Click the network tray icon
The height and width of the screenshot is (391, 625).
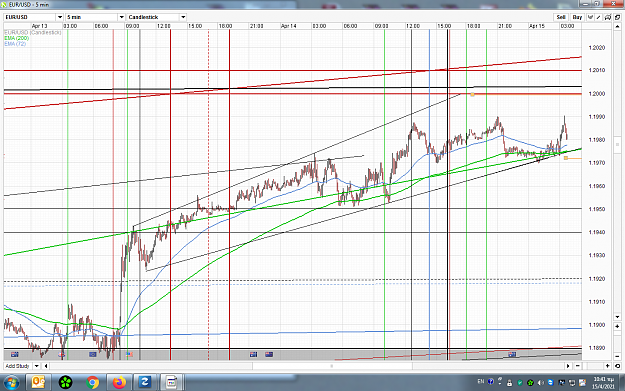point(572,383)
